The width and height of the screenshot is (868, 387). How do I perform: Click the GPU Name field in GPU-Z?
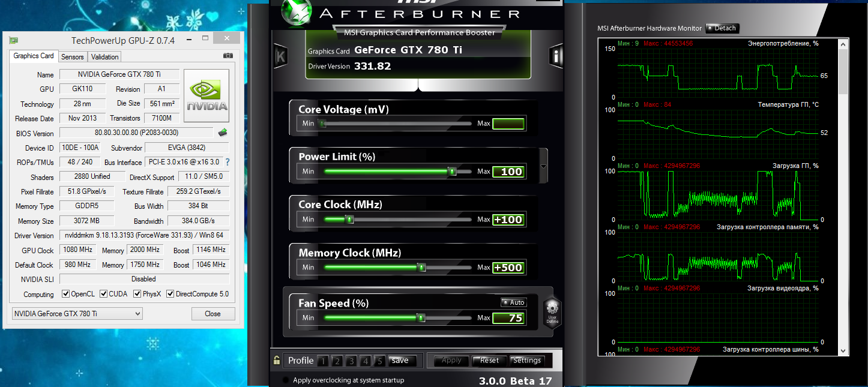pos(119,75)
